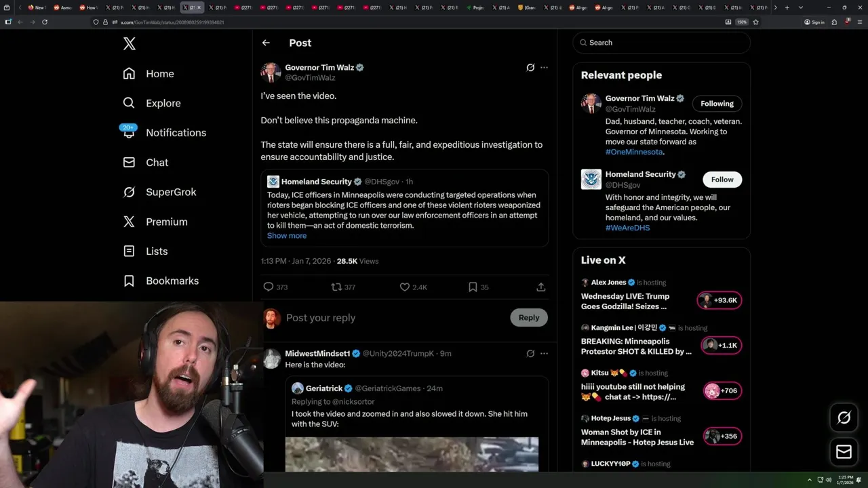Open Bookmarks from sidebar
Screen dimensions: 868x488
coord(161,281)
